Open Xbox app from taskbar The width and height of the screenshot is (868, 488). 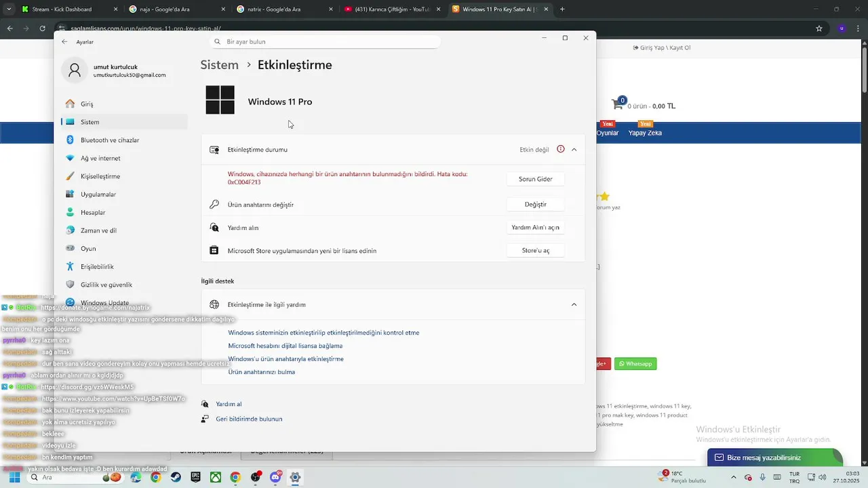[215, 477]
